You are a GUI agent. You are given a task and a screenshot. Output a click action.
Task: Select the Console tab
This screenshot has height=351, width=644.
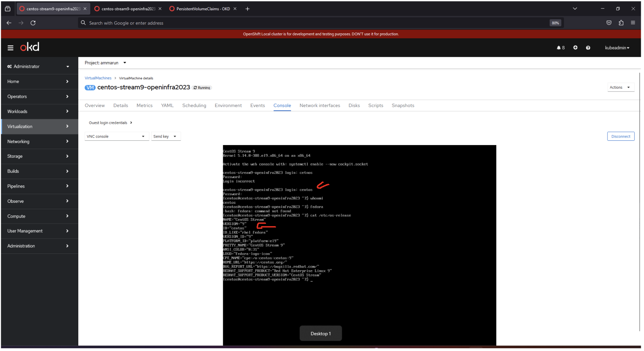pos(283,106)
